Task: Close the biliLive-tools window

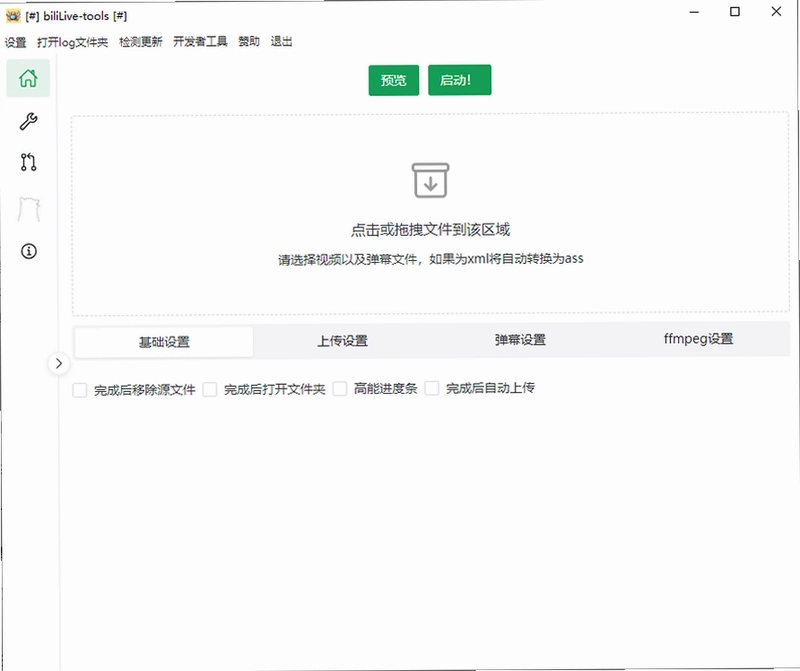Action: (776, 11)
